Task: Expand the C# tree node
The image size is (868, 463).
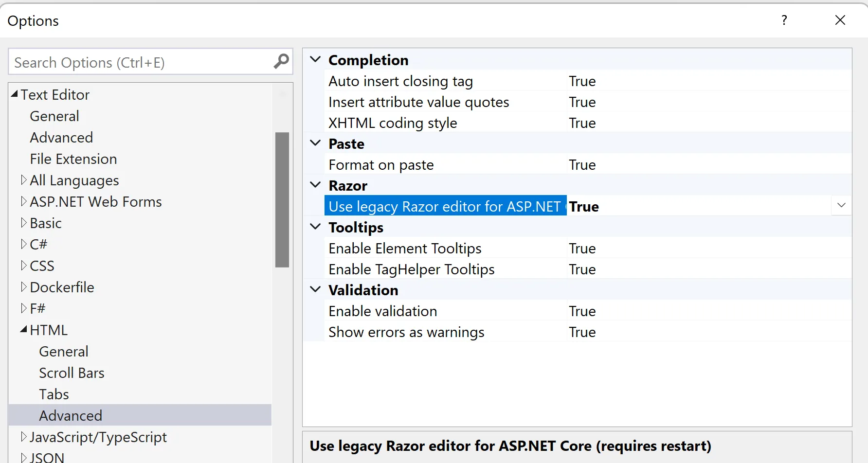Action: coord(23,244)
